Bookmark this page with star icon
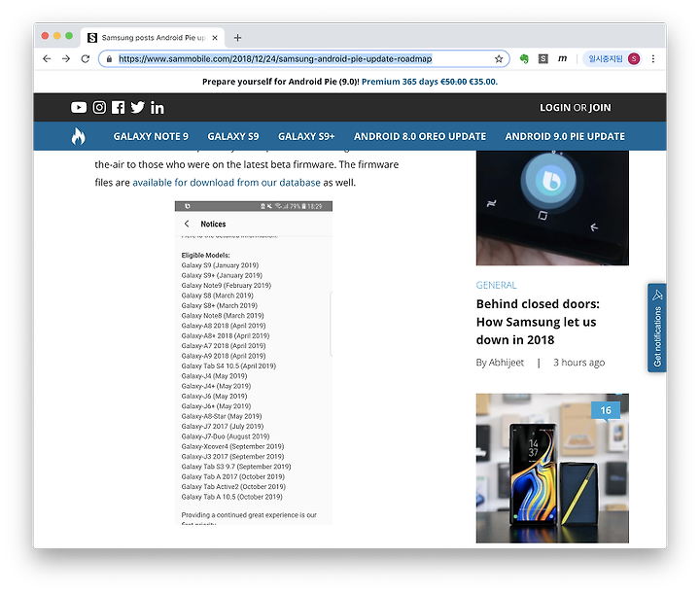Image resolution: width=700 pixels, height=593 pixels. pos(499,59)
